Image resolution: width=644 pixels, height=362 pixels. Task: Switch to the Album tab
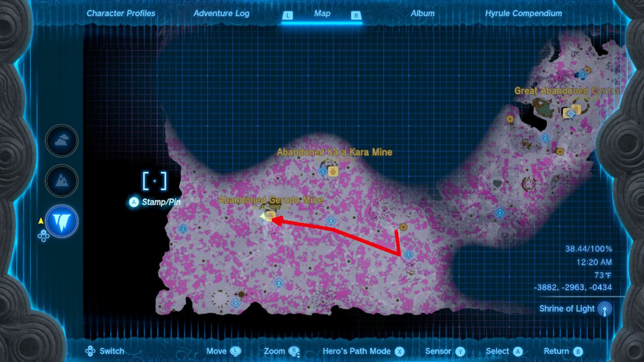click(x=423, y=13)
